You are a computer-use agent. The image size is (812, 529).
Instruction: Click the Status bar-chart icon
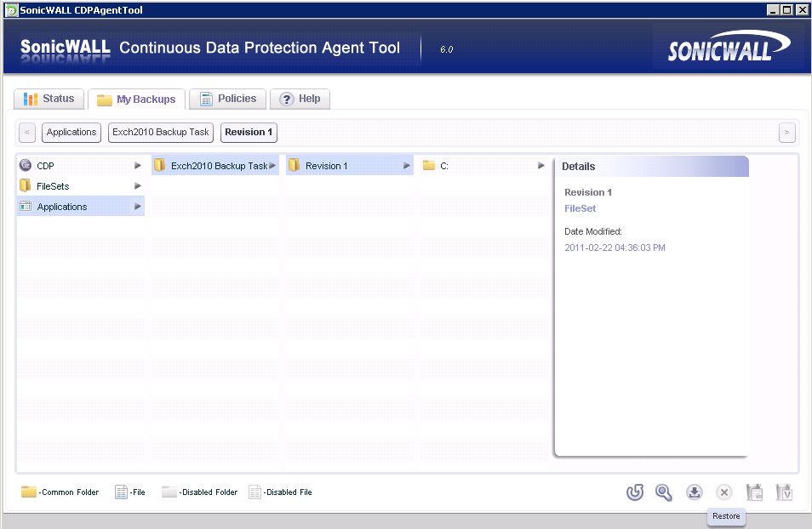(x=31, y=99)
